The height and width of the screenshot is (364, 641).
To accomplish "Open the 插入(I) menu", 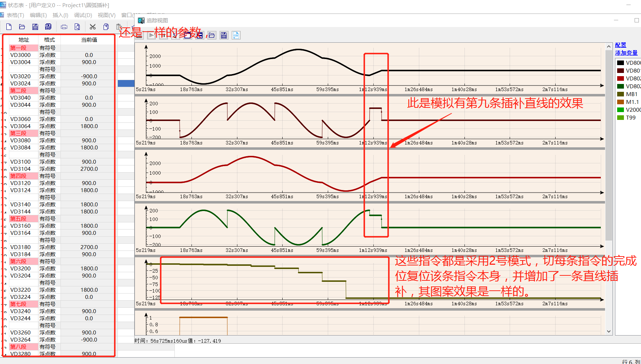I will point(60,15).
